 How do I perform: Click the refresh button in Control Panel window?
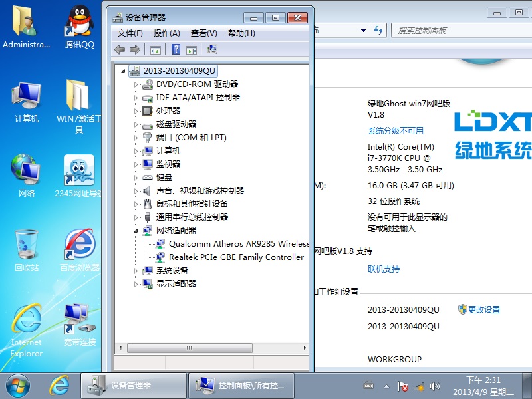pos(378,31)
